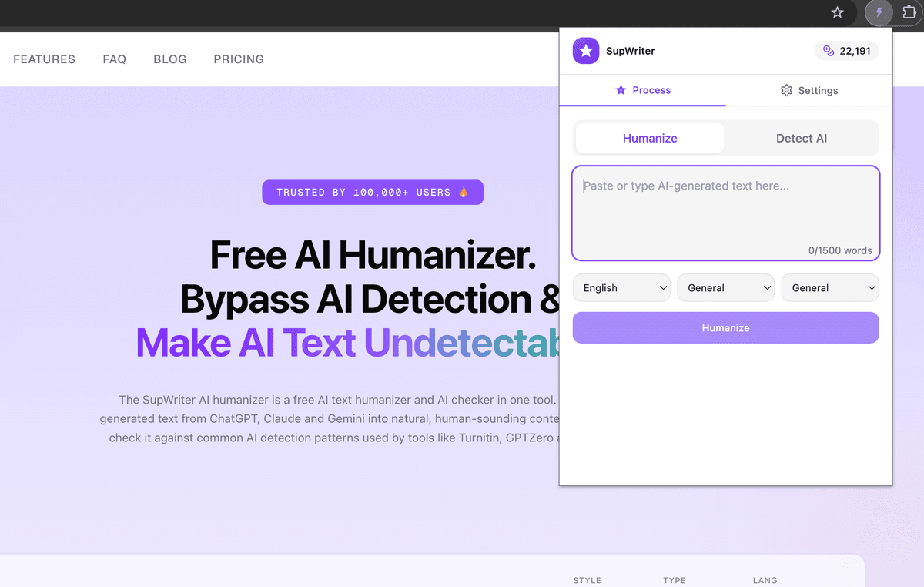This screenshot has width=924, height=587.
Task: Click the coins icon beside the credit count
Action: pyautogui.click(x=826, y=51)
